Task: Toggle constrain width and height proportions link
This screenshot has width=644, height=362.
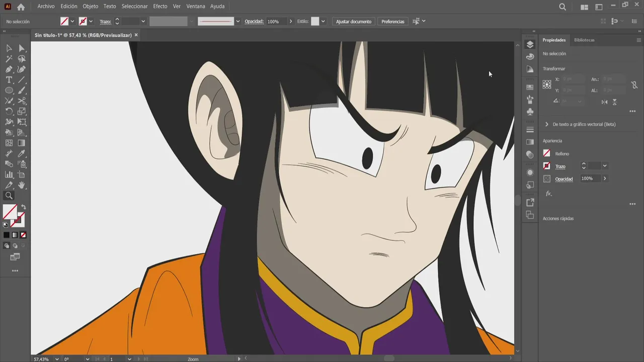Action: [x=634, y=85]
